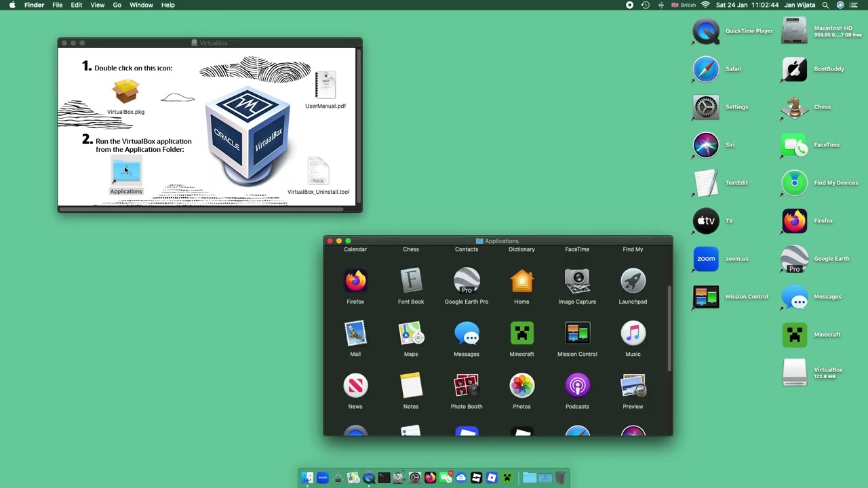Click the Time Machine menu bar icon

click(x=646, y=5)
